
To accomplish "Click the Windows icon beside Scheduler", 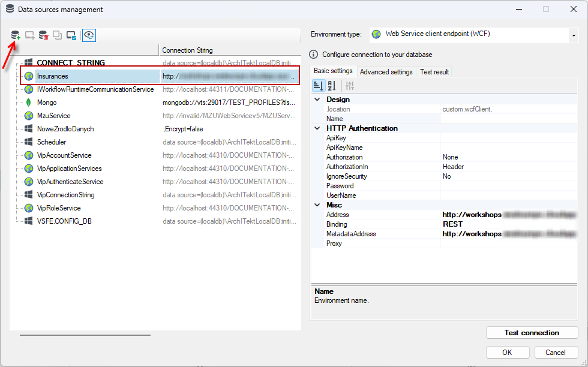I will tap(29, 142).
